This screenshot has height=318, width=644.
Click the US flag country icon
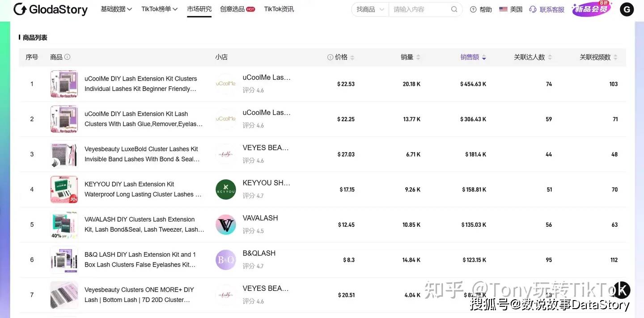(503, 9)
